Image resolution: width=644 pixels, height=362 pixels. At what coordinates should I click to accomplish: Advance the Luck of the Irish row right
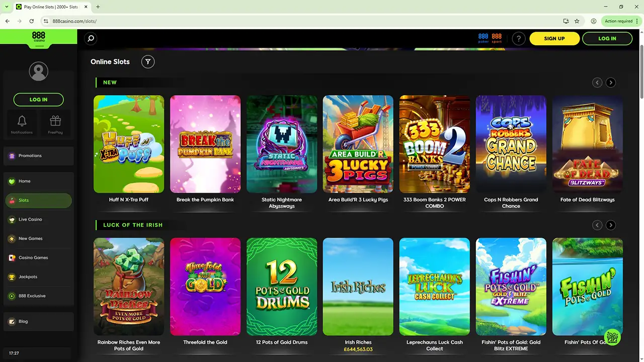coord(610,225)
